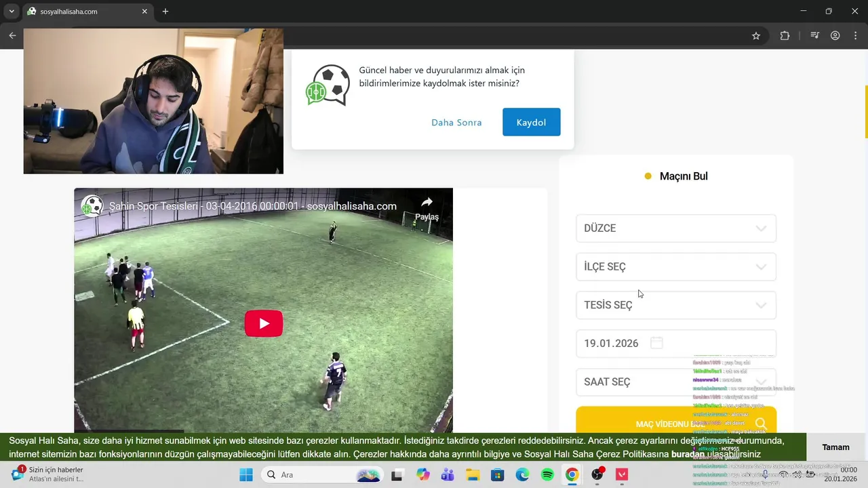Click the search magnifier on yellow button
Screen dimensions: 868x488
(761, 424)
